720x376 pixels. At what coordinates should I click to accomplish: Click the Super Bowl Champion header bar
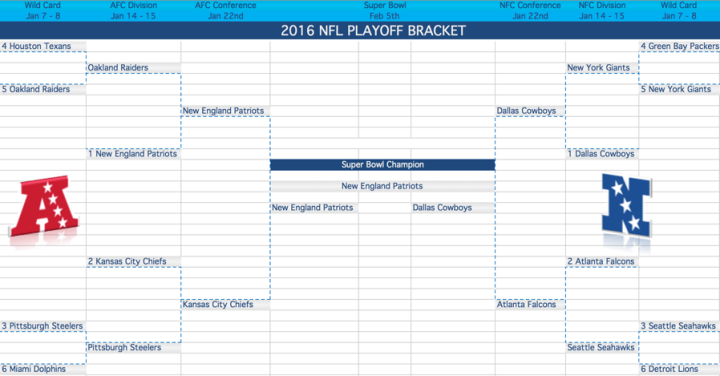(x=382, y=165)
